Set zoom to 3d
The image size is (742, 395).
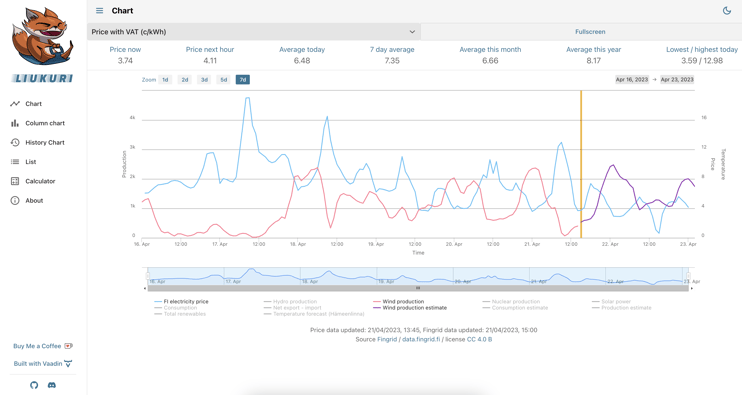click(204, 80)
